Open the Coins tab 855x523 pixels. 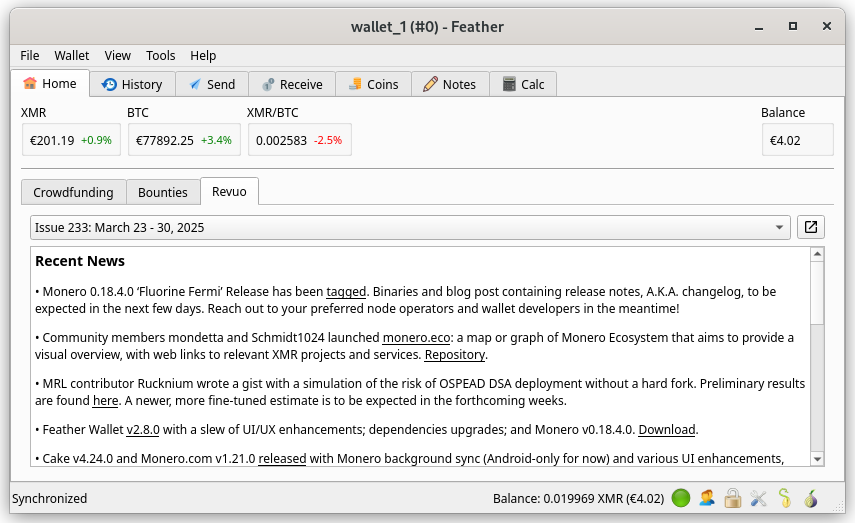coord(374,84)
